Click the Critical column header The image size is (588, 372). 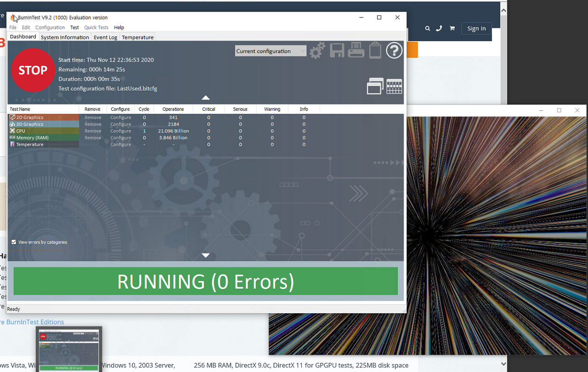[209, 109]
